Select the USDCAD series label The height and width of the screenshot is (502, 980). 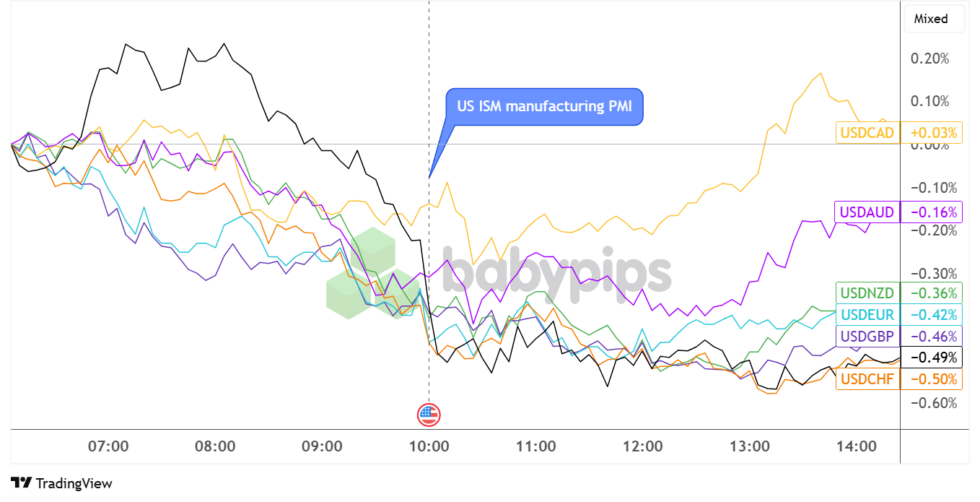click(867, 133)
